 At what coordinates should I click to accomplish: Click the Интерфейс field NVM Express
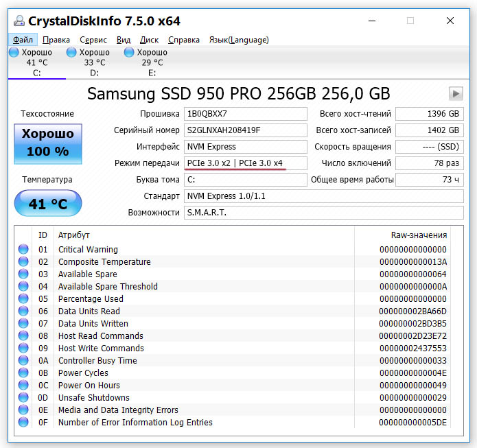point(245,147)
